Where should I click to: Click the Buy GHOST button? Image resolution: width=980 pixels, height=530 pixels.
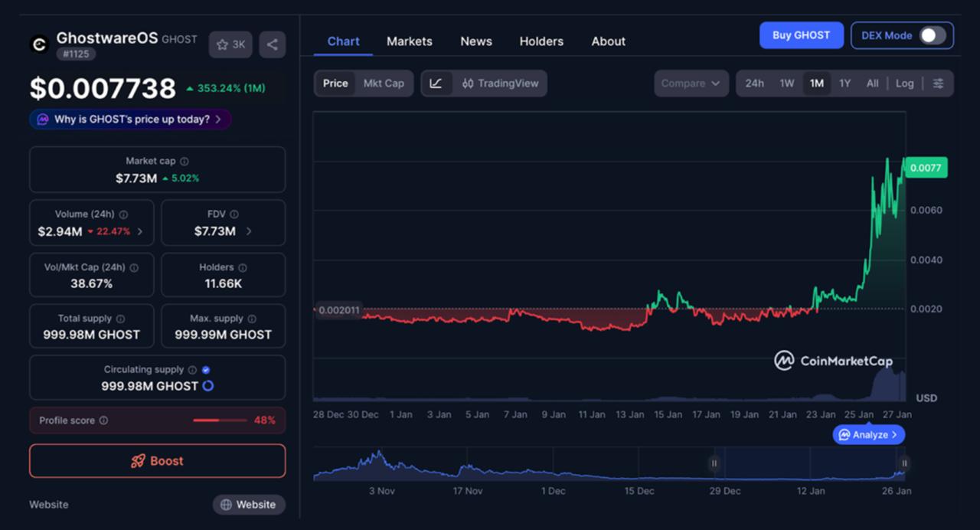coord(801,35)
